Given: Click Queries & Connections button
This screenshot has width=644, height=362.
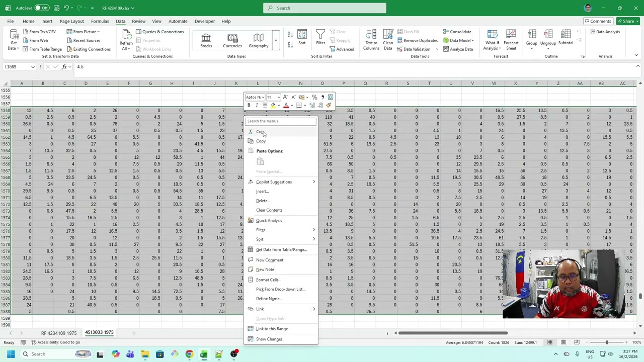Looking at the screenshot, I should [159, 32].
